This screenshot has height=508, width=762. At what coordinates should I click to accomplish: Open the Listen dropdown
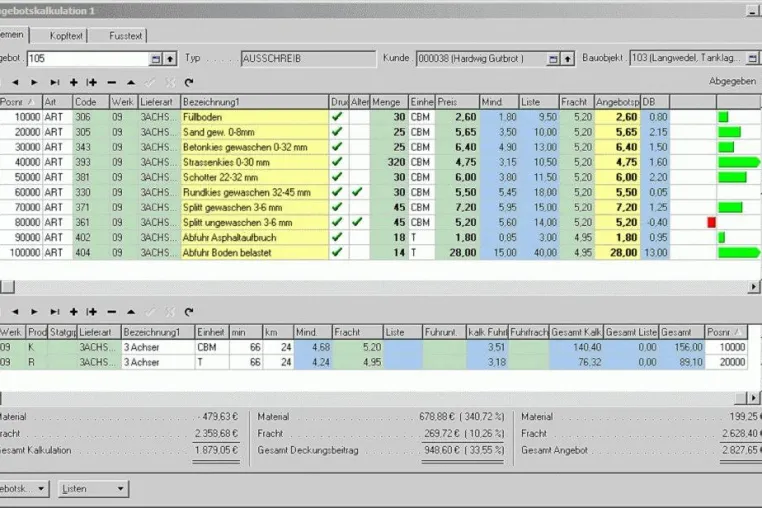point(93,489)
